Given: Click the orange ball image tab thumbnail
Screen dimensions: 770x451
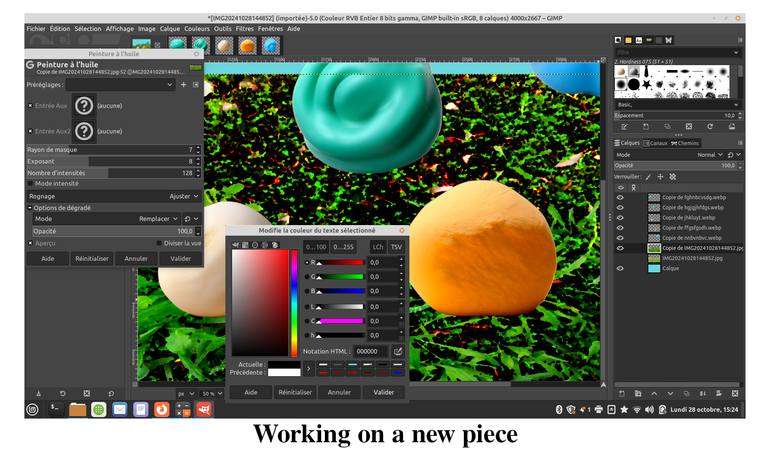Looking at the screenshot, I should coord(247,45).
